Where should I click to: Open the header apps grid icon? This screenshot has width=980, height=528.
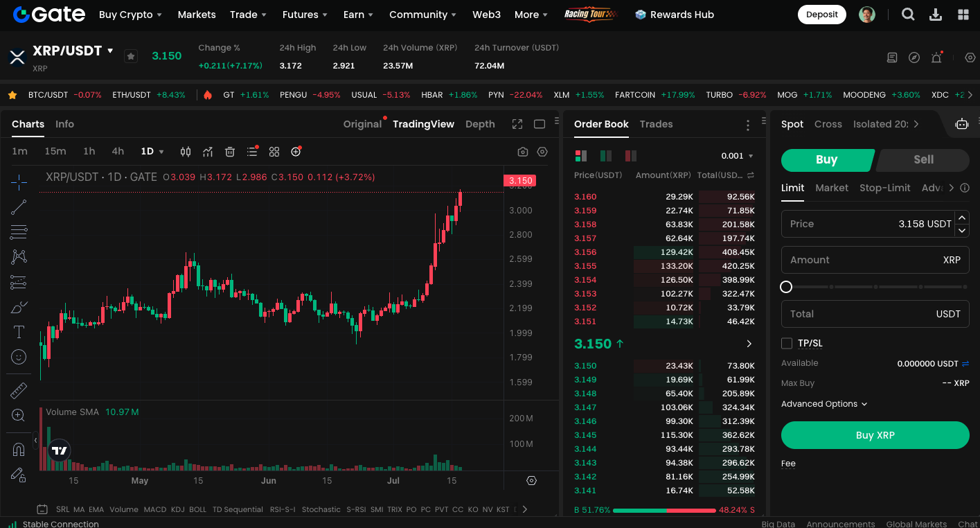click(963, 15)
